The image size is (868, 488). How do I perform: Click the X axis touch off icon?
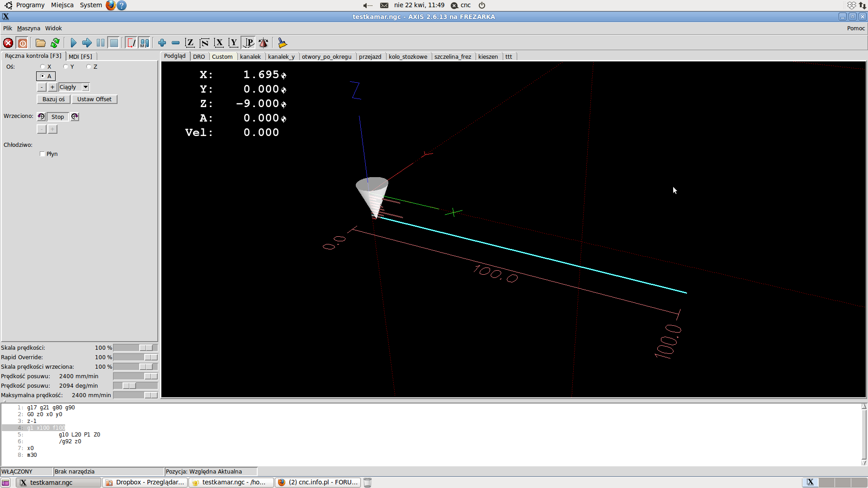point(219,42)
